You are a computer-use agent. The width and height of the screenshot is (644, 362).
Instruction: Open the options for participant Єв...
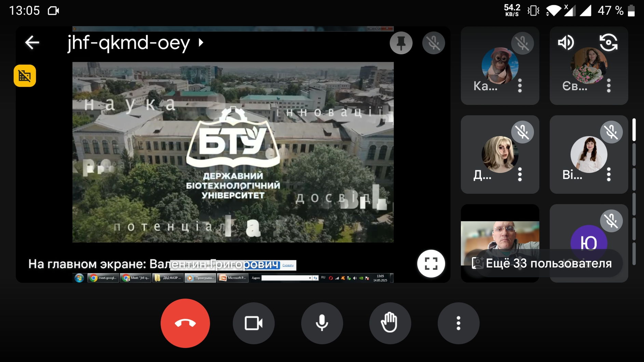point(609,86)
